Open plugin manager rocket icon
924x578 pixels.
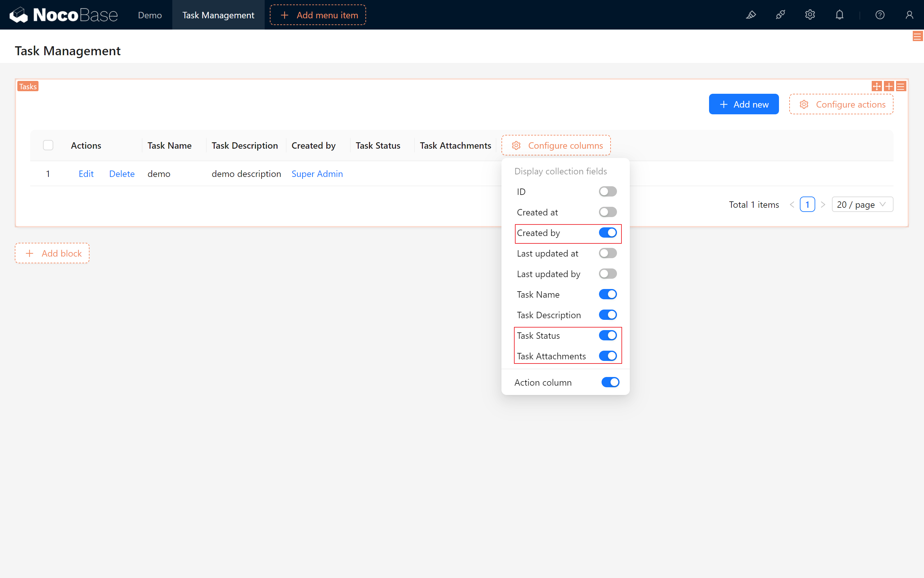click(x=781, y=15)
